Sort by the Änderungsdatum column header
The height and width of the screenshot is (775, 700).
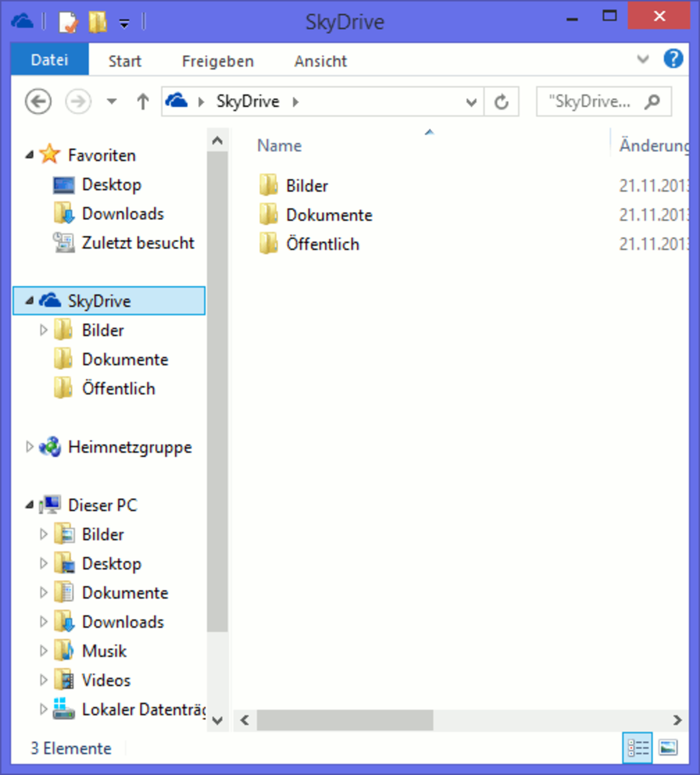click(653, 146)
